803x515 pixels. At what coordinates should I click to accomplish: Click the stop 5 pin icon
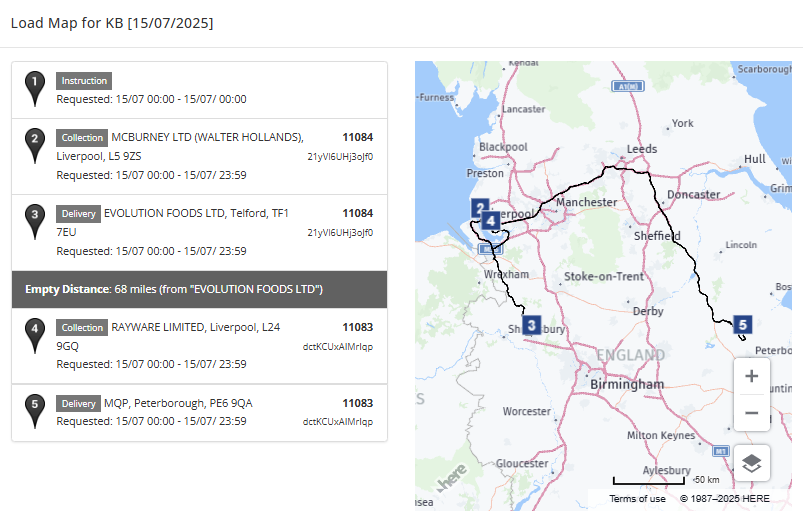pos(35,412)
